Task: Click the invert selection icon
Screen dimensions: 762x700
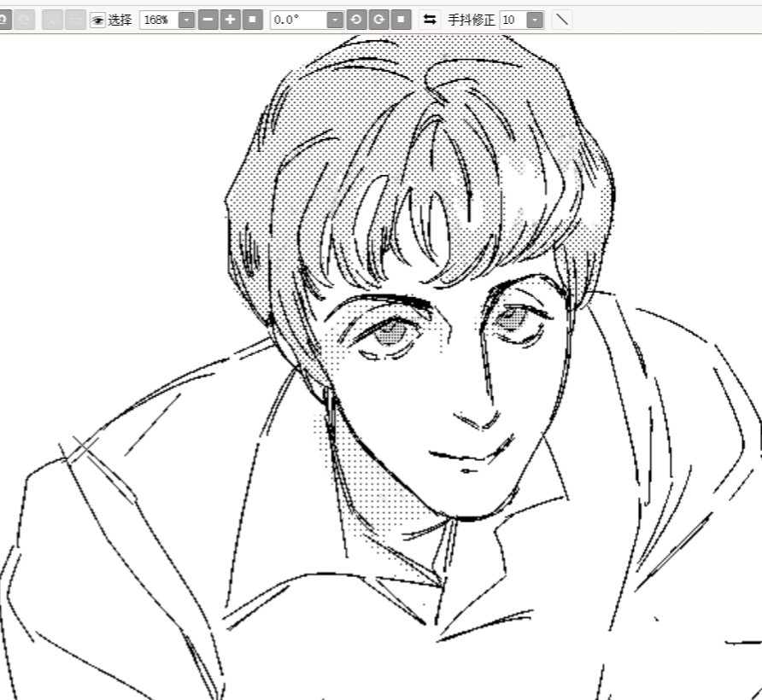Action: click(75, 20)
